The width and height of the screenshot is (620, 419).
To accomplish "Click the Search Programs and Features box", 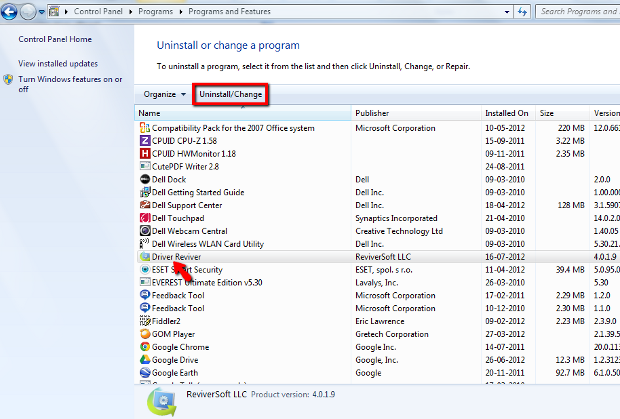I will [x=578, y=11].
